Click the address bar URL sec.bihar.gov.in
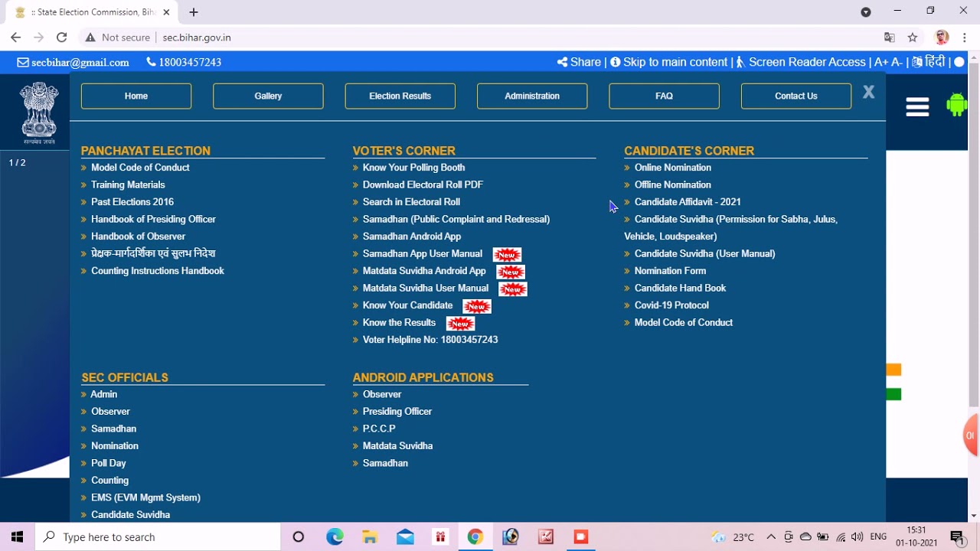 click(x=197, y=37)
